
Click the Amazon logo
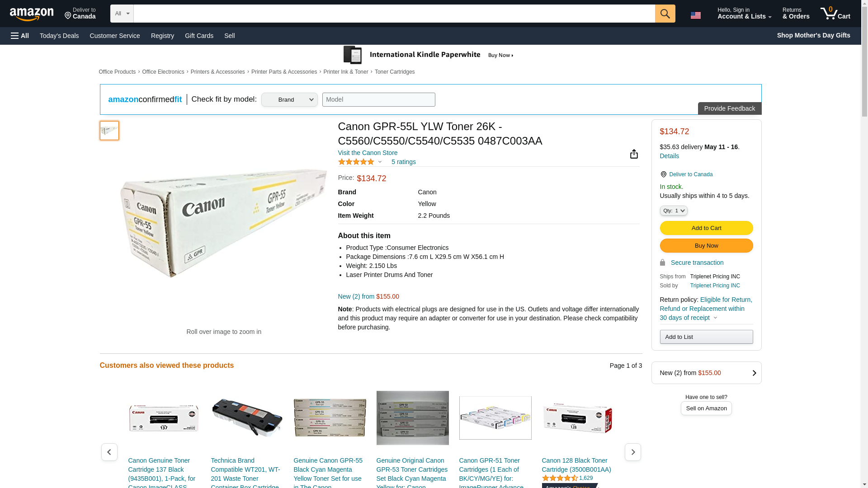tap(32, 14)
